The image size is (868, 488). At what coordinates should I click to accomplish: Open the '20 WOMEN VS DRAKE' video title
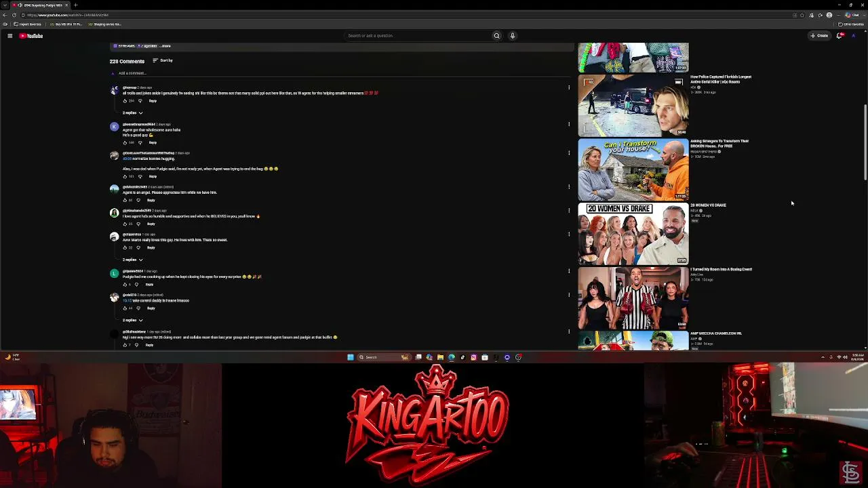click(x=708, y=205)
